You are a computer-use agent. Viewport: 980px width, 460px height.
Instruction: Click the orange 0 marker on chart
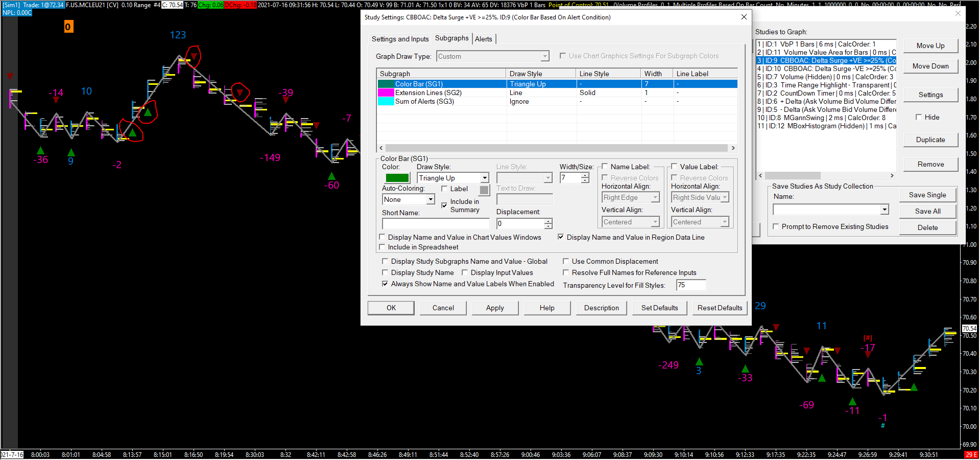point(68,27)
